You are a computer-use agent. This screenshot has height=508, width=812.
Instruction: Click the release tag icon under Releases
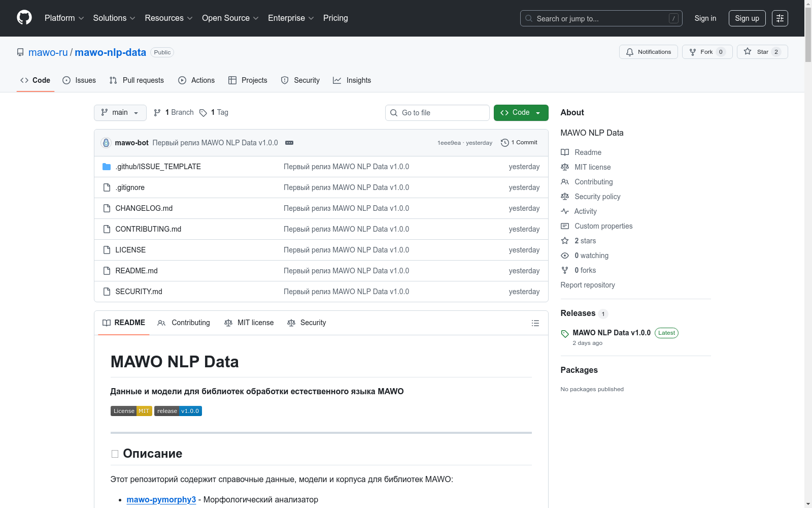[565, 334]
